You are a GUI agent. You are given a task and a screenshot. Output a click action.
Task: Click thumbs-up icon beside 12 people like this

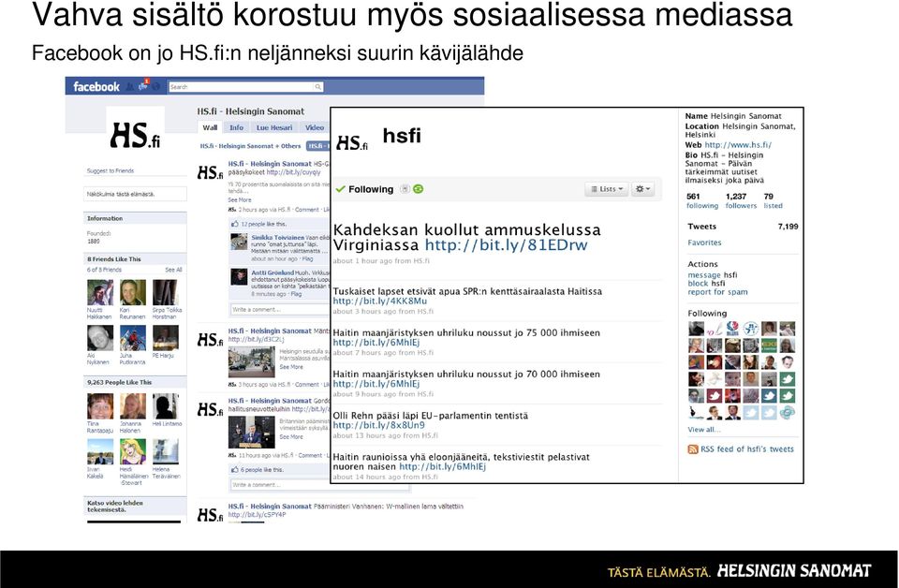coord(234,224)
